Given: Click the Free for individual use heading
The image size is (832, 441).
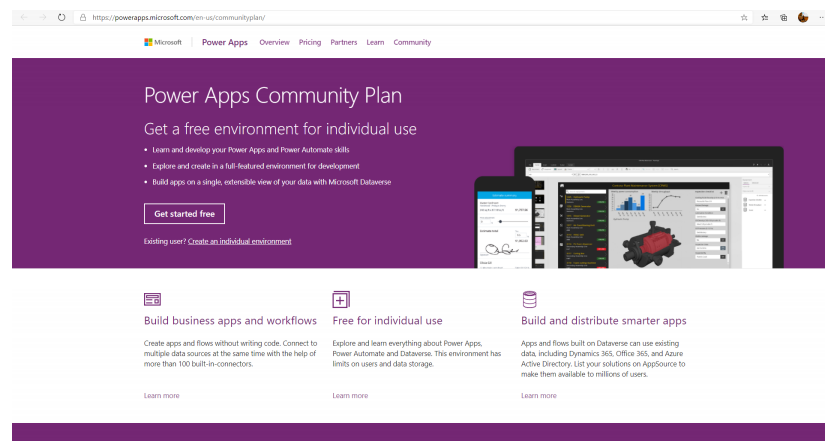Looking at the screenshot, I should pyautogui.click(x=387, y=321).
